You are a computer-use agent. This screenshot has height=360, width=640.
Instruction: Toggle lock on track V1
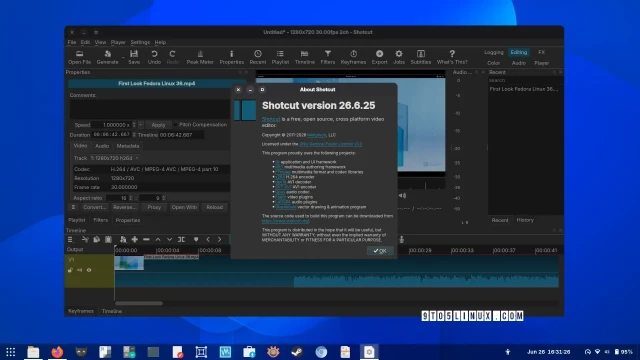(x=70, y=270)
